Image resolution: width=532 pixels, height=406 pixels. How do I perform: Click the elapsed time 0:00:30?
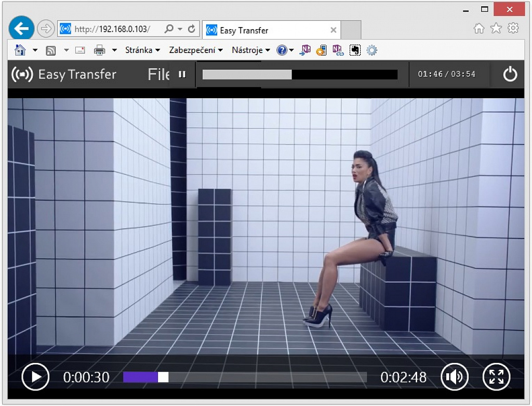(86, 377)
